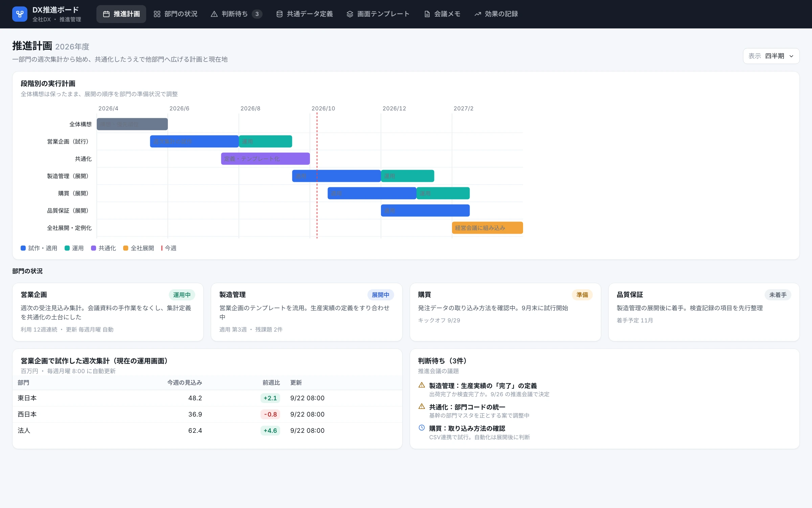Open the 判断待ち tab
Image resolution: width=812 pixels, height=508 pixels.
click(236, 14)
